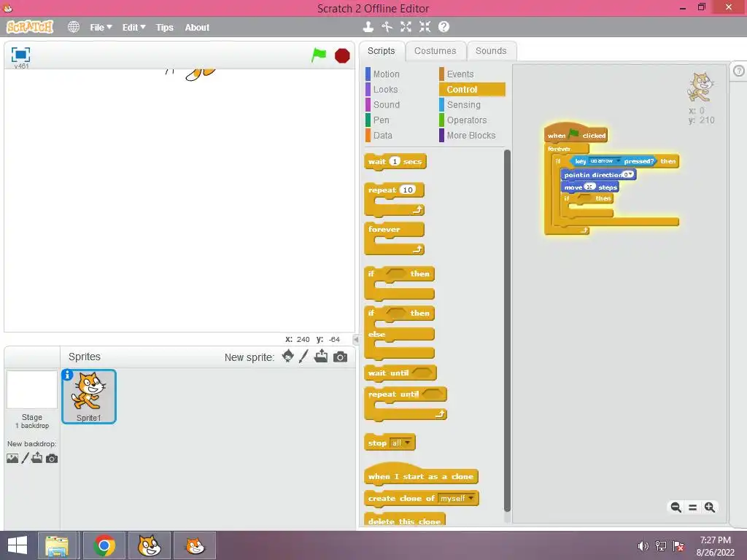Viewport: 747px width, 560px height.
Task: Zoom in the scripts area
Action: (x=709, y=507)
